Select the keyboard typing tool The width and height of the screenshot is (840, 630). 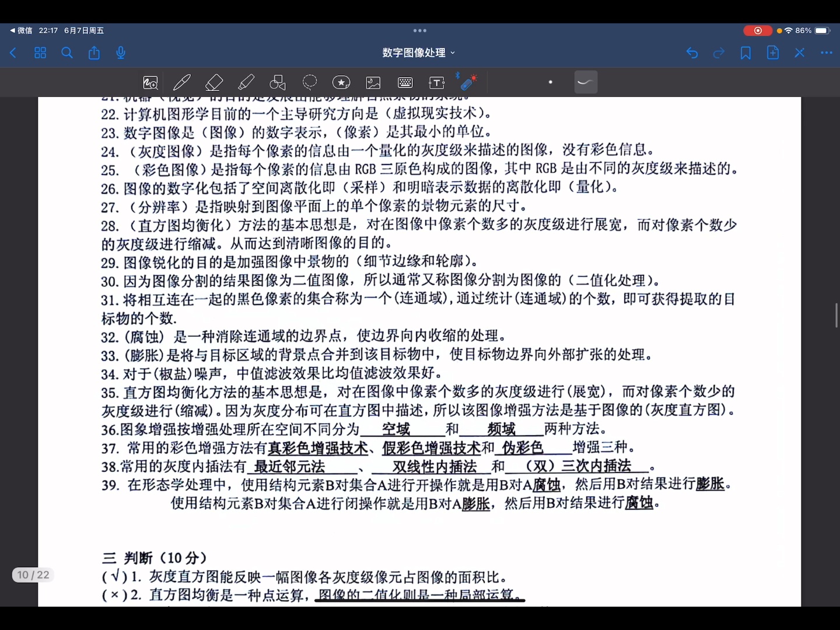[x=405, y=83]
